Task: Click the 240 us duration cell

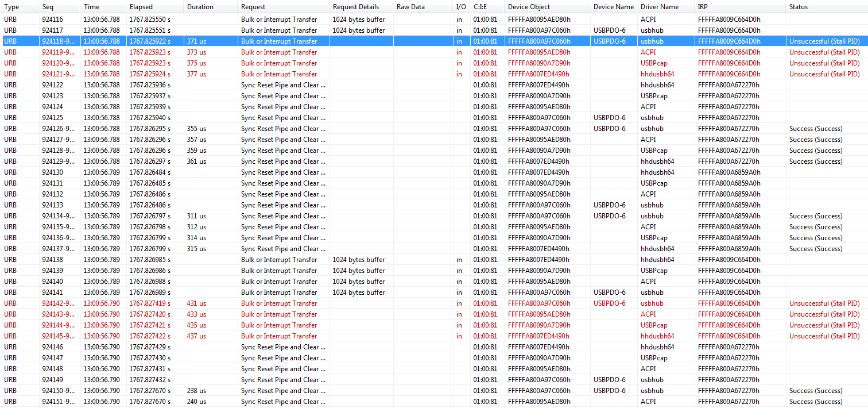Action: [x=211, y=402]
